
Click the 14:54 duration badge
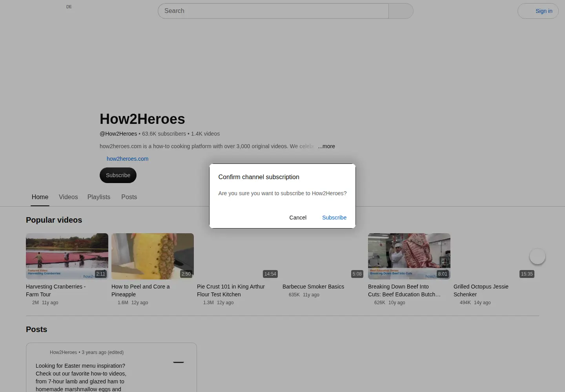pos(270,274)
